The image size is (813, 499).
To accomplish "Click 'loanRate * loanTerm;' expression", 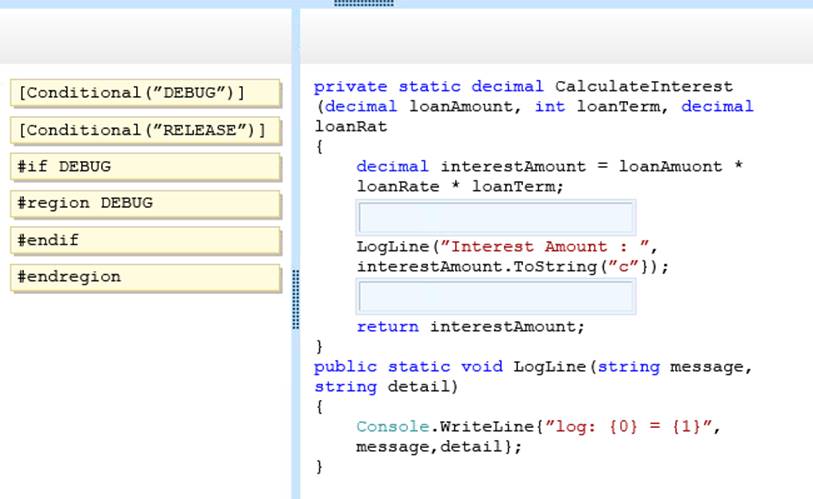I will tap(460, 187).
